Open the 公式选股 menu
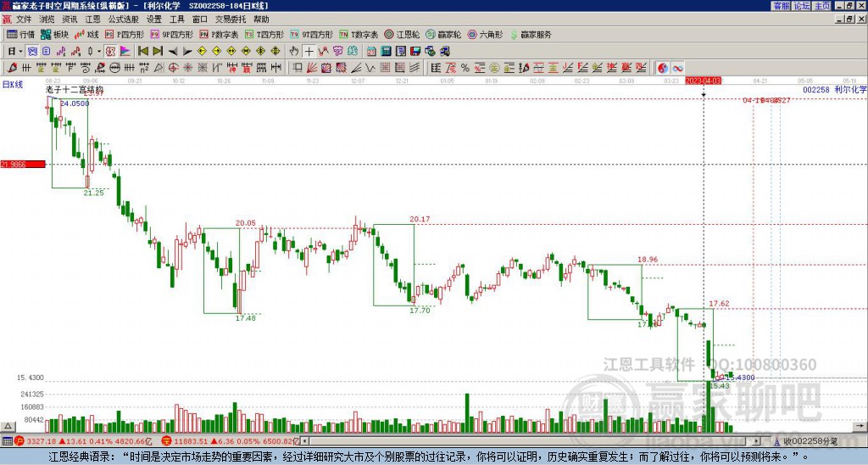This screenshot has height=465, width=868. (x=124, y=20)
